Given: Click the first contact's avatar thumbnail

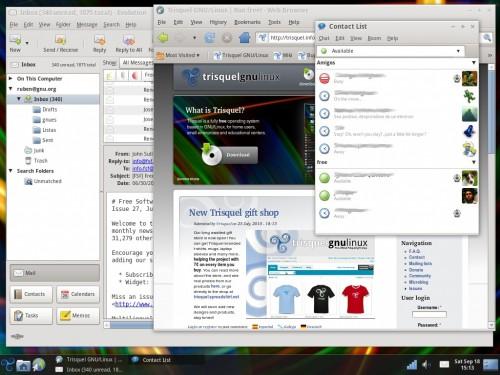Looking at the screenshot, I should (469, 78).
